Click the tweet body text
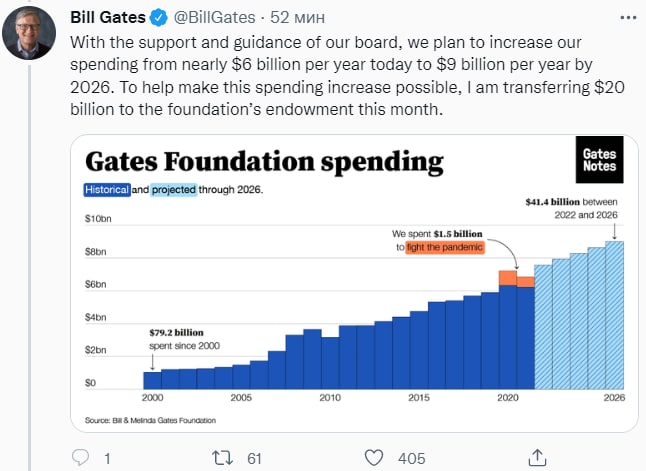The height and width of the screenshot is (471, 646). [x=347, y=76]
